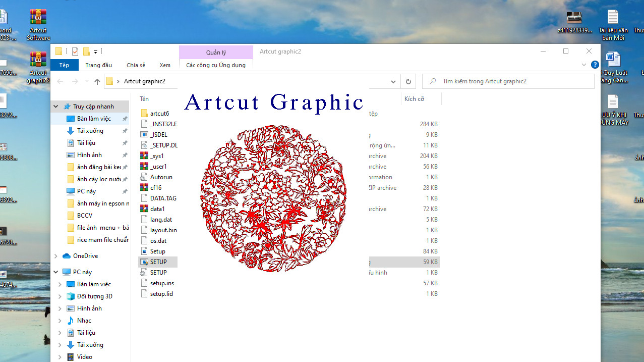Refresh the Artcut graphic2 folder view

[x=408, y=81]
